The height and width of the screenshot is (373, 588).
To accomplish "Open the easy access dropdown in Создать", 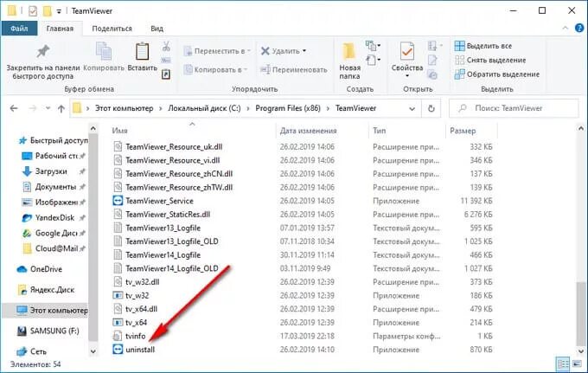I will pos(374,60).
